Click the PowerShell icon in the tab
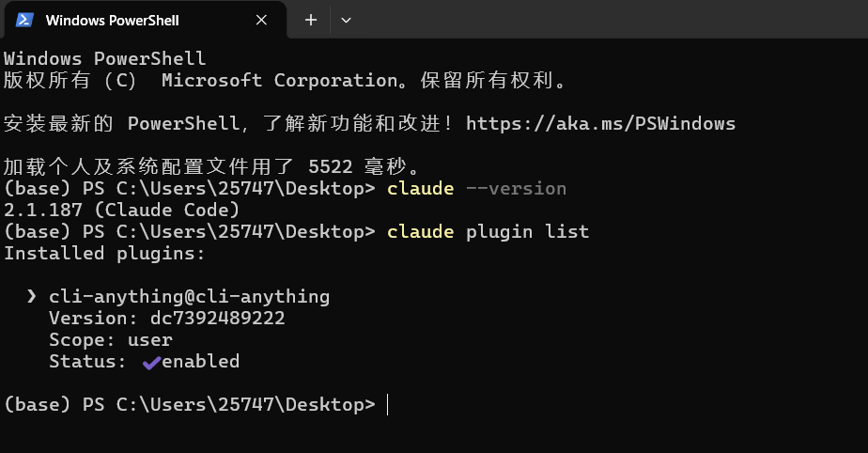Image resolution: width=868 pixels, height=453 pixels. (x=24, y=20)
